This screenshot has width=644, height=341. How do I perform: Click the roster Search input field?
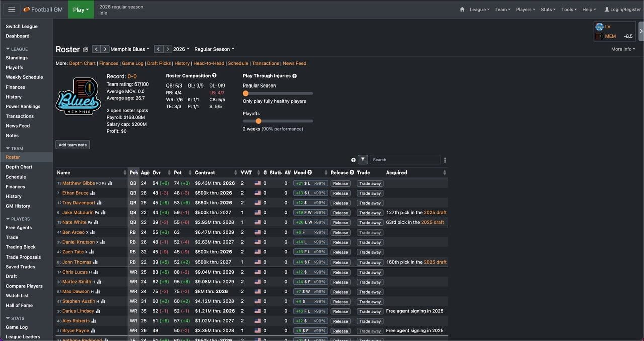pyautogui.click(x=405, y=160)
